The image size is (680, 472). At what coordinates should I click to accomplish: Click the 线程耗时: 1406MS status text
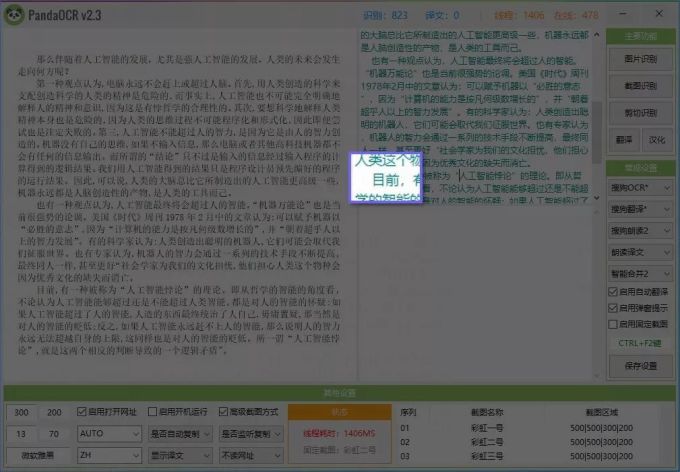click(x=340, y=433)
